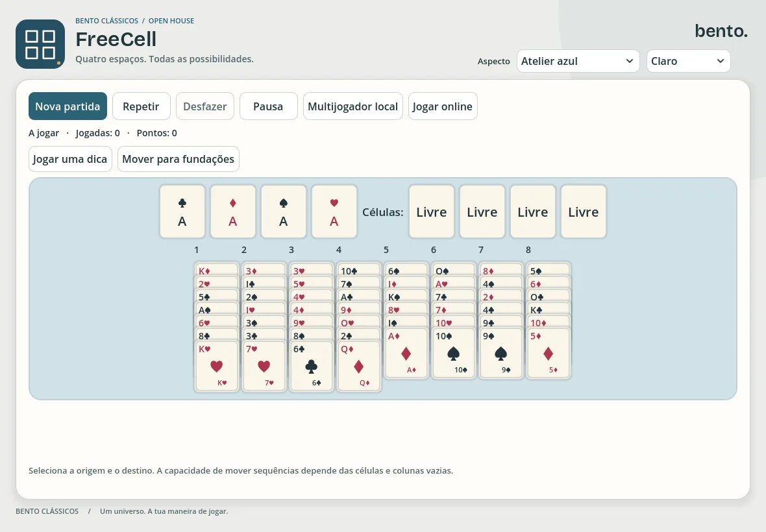
Task: Open the Atelier azul theme dropdown
Action: (578, 61)
